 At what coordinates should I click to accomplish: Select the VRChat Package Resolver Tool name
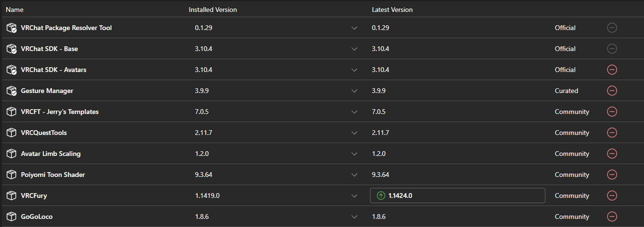pos(66,28)
